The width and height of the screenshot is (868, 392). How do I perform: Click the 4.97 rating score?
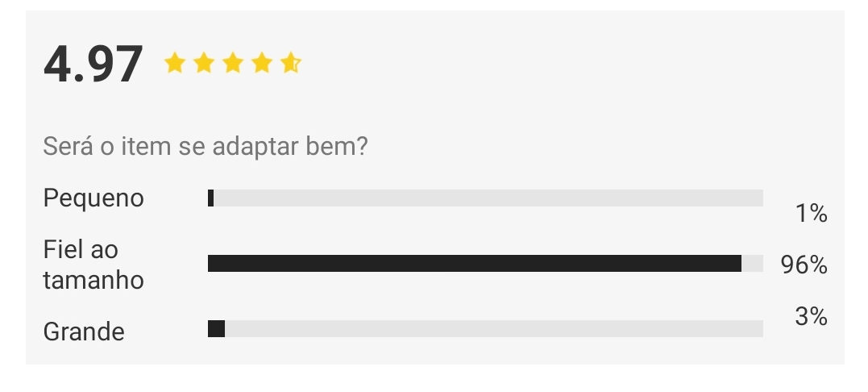(93, 65)
